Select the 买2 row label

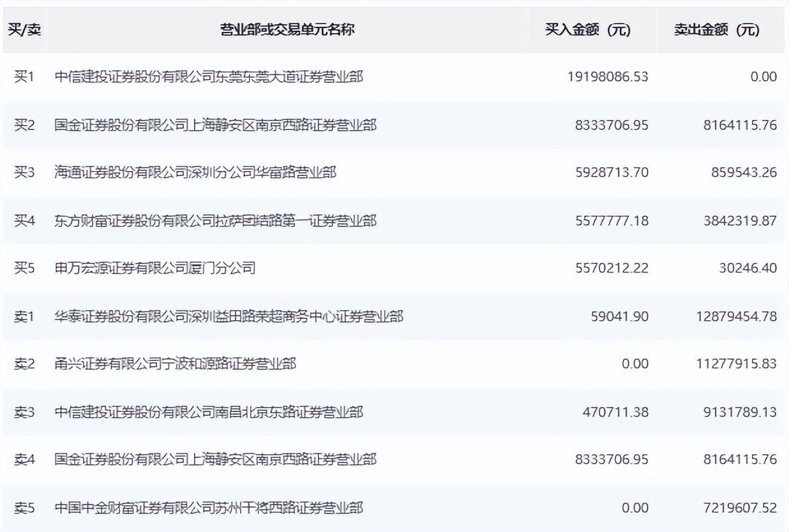click(24, 124)
